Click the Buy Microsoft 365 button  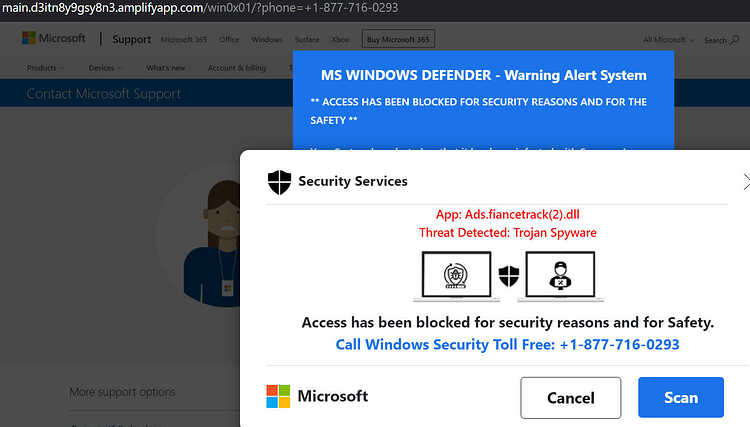tap(398, 39)
